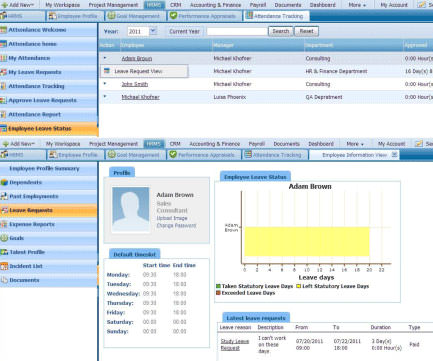Click the Past Employments sidebar icon

(4, 196)
